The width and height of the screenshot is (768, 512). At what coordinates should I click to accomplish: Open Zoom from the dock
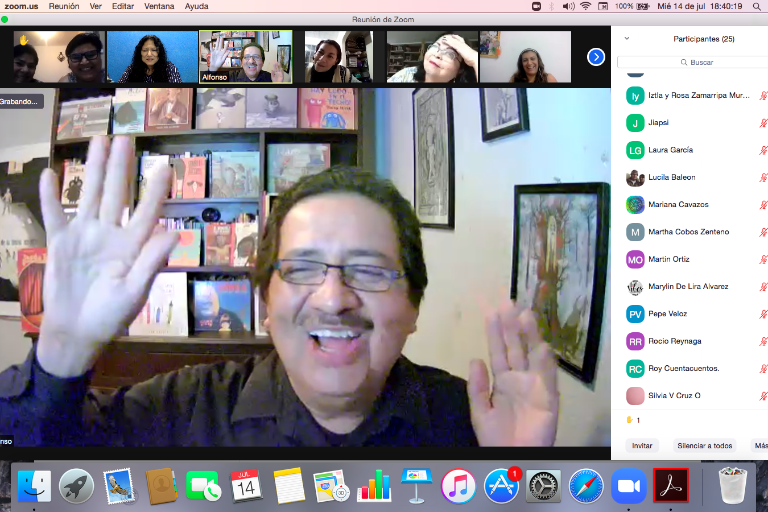tap(629, 486)
